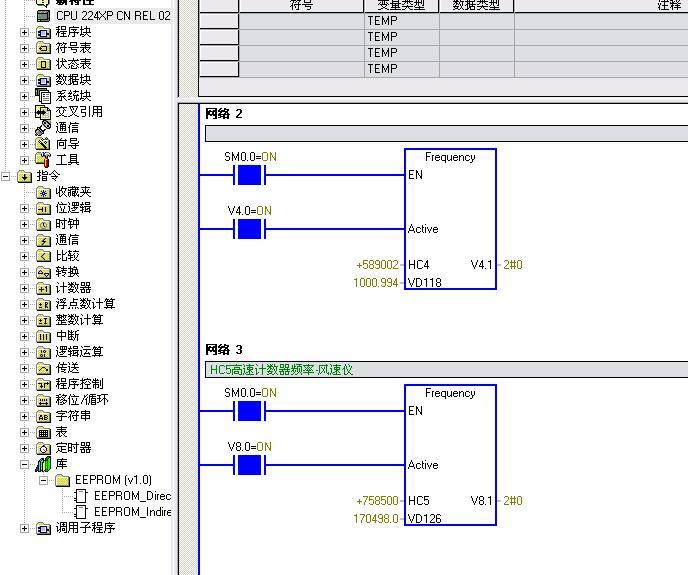This screenshot has height=575, width=688.
Task: Click the 网络 3 network title
Action: (x=224, y=350)
